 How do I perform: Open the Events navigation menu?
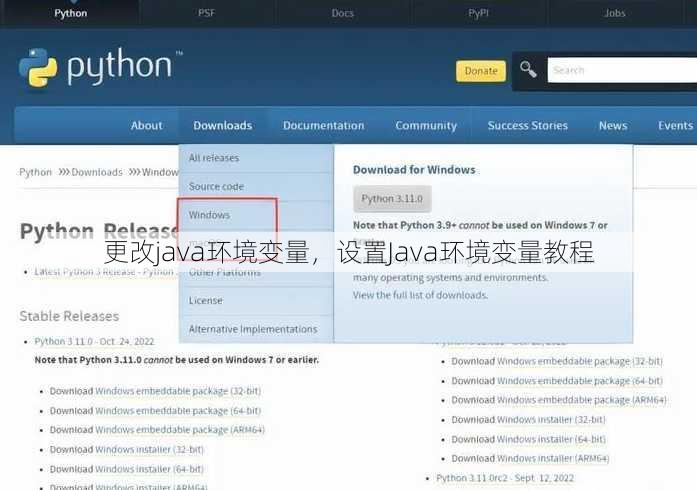(x=675, y=126)
